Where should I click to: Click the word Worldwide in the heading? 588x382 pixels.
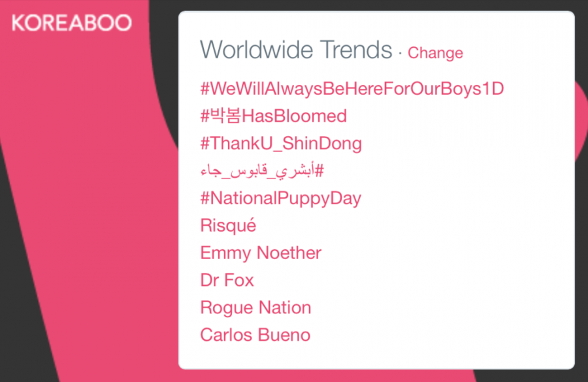(257, 50)
